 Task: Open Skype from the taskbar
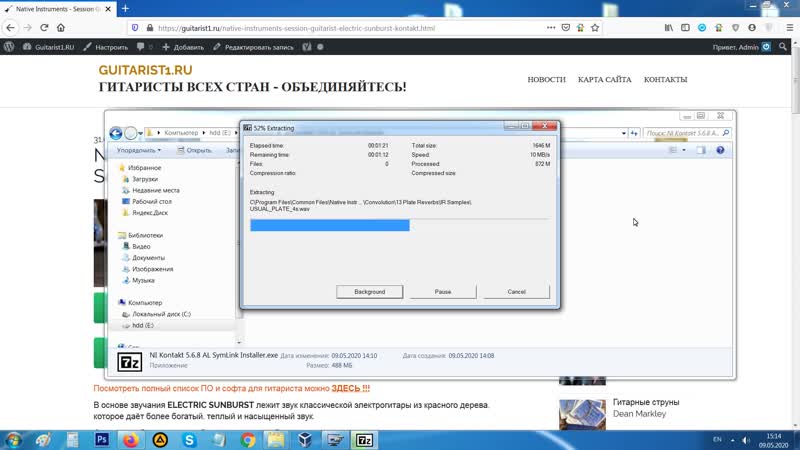point(189,440)
